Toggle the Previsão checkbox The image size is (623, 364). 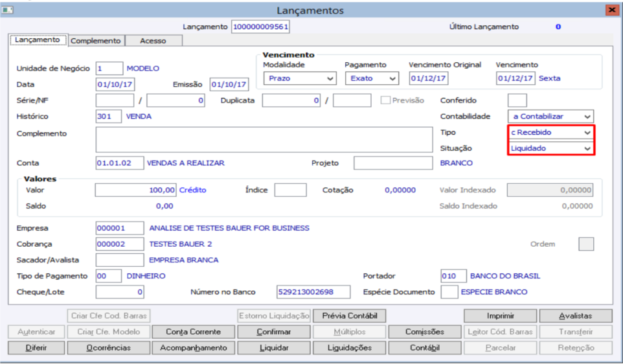point(385,100)
